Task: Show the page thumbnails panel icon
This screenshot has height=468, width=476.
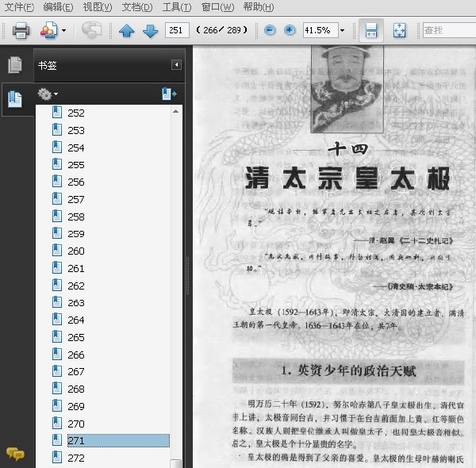Action: (x=15, y=64)
